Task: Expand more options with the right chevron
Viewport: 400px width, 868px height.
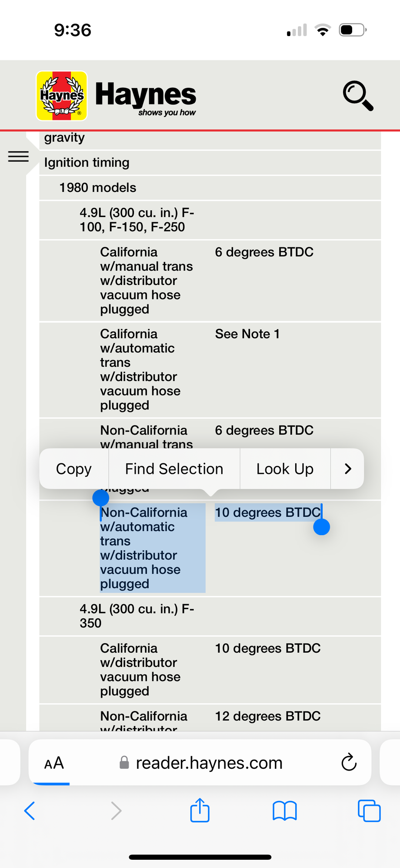Action: pyautogui.click(x=347, y=469)
